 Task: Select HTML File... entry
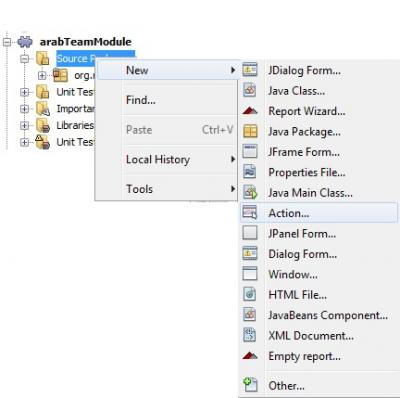click(319, 294)
